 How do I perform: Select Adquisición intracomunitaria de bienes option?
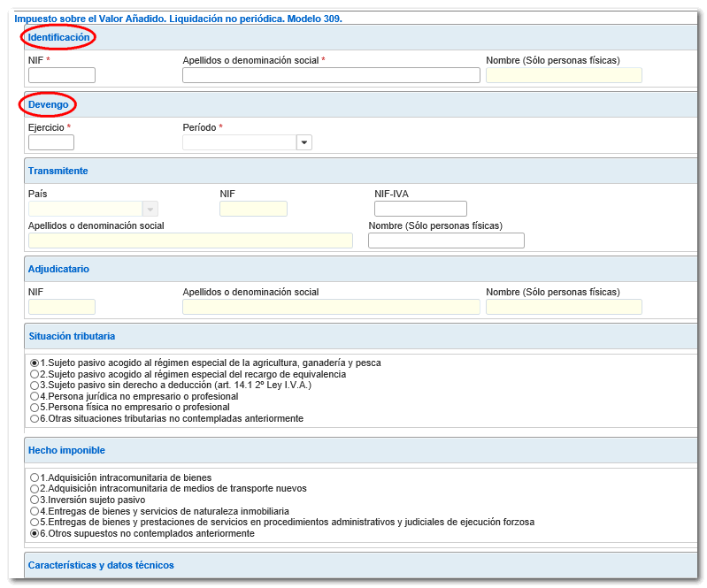pos(35,477)
